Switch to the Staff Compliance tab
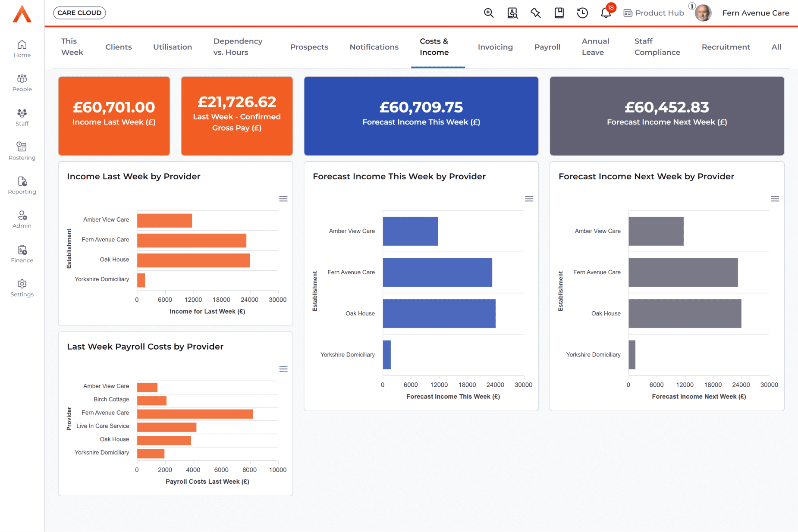The image size is (798, 532). [x=657, y=47]
